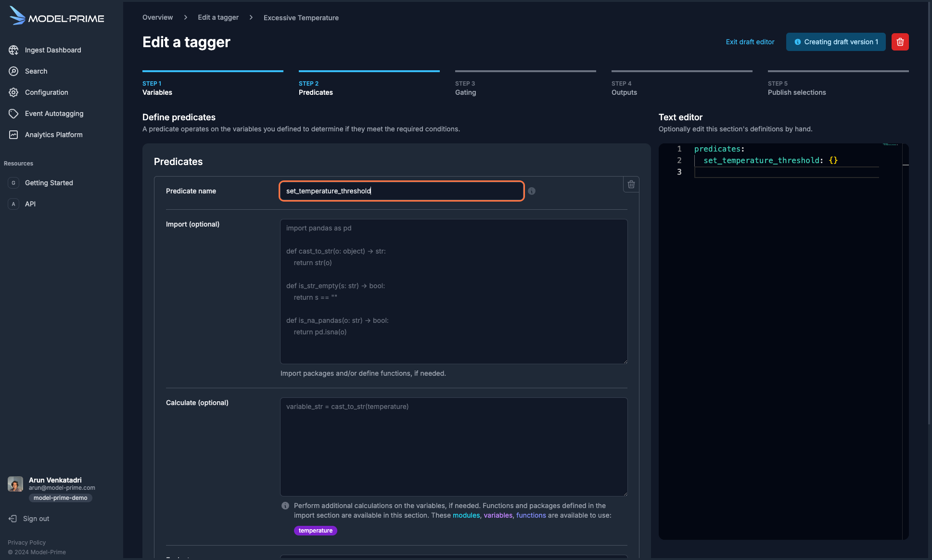Open Analytics Platform section
The height and width of the screenshot is (560, 932).
click(x=53, y=135)
